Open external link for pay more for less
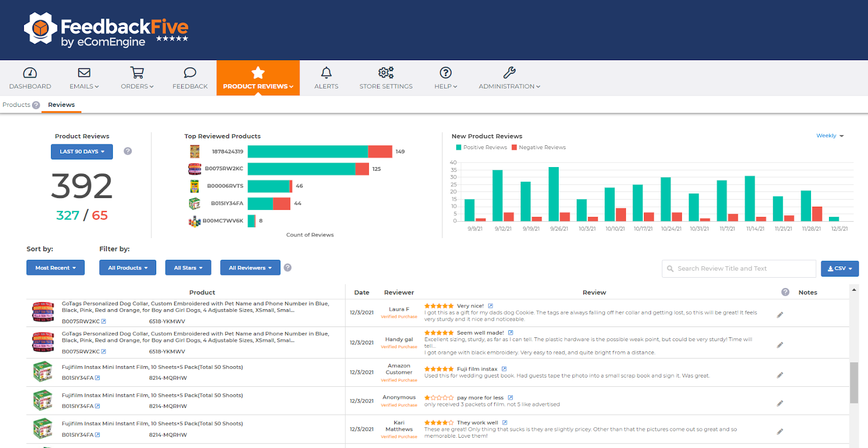The image size is (868, 448). pos(510,398)
